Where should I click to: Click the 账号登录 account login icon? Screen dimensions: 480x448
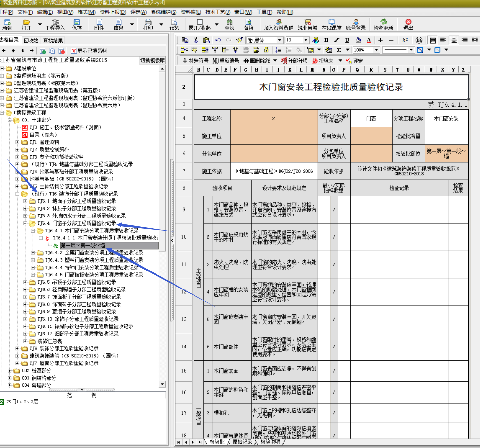coord(356,25)
